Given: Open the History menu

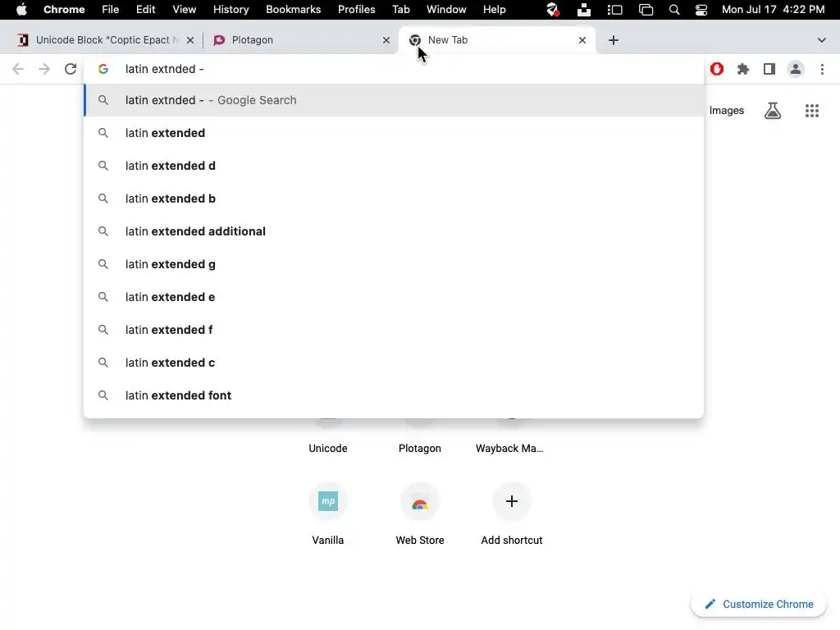Looking at the screenshot, I should click(x=231, y=10).
